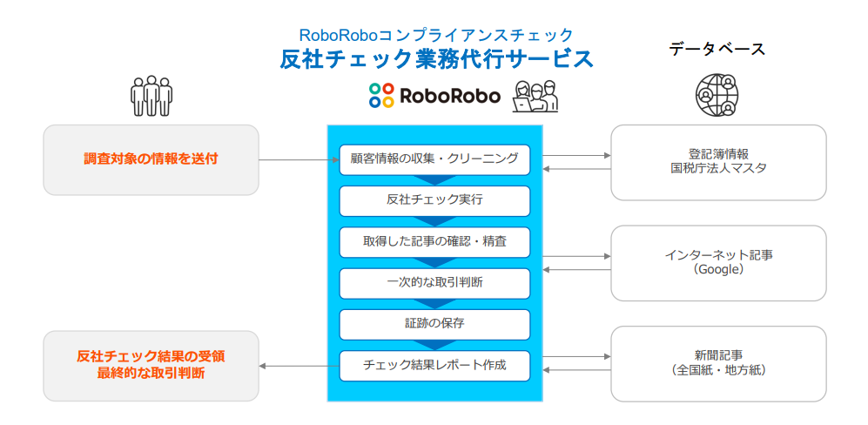Click the RoboRobo colored circles logo
Screen dimensions: 868x425
pyautogui.click(x=381, y=95)
